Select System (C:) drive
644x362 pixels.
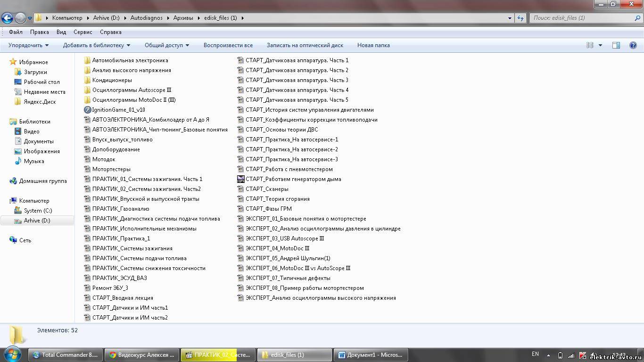pyautogui.click(x=38, y=211)
